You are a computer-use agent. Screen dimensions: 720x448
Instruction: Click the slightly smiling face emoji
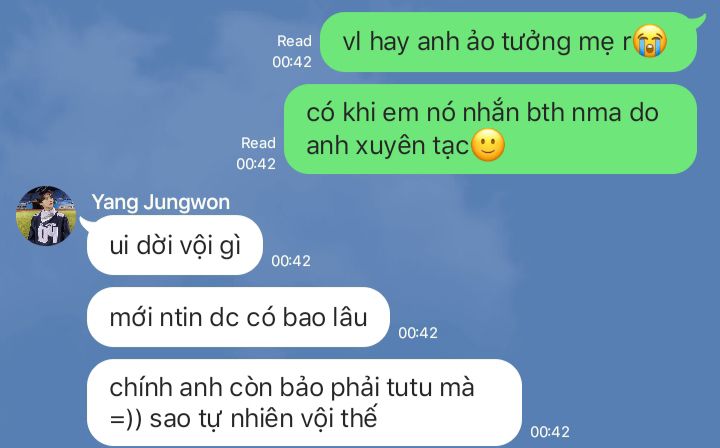[x=488, y=146]
